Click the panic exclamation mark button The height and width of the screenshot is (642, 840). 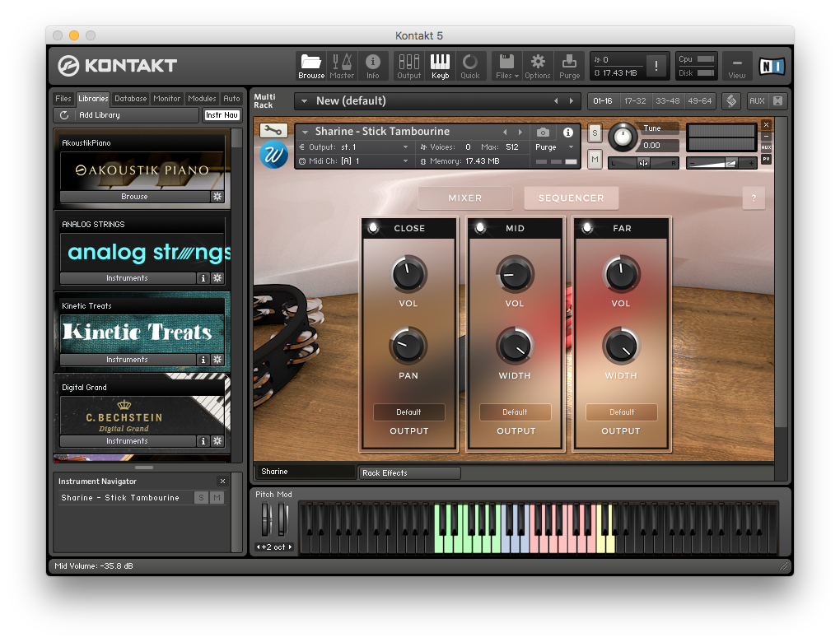[656, 66]
